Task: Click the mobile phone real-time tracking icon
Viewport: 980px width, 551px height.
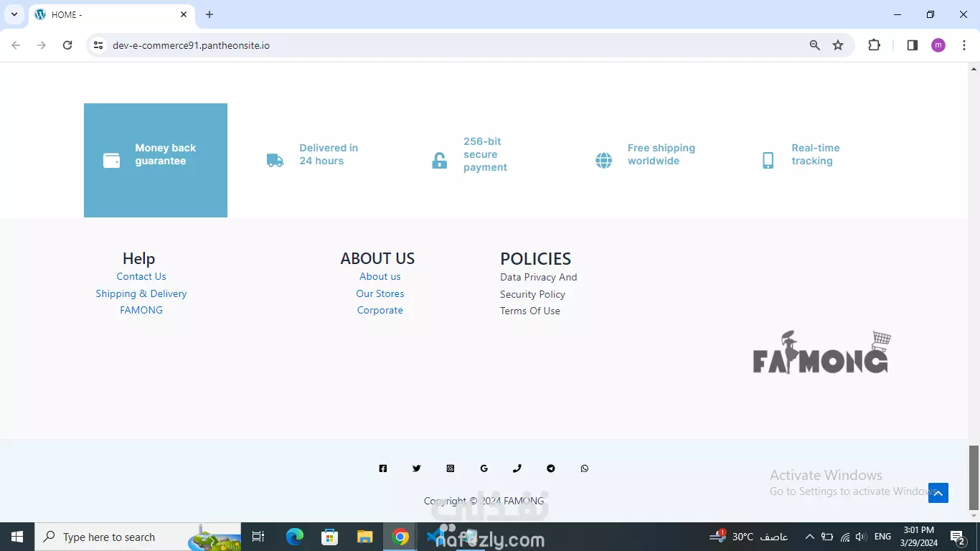Action: coord(768,161)
